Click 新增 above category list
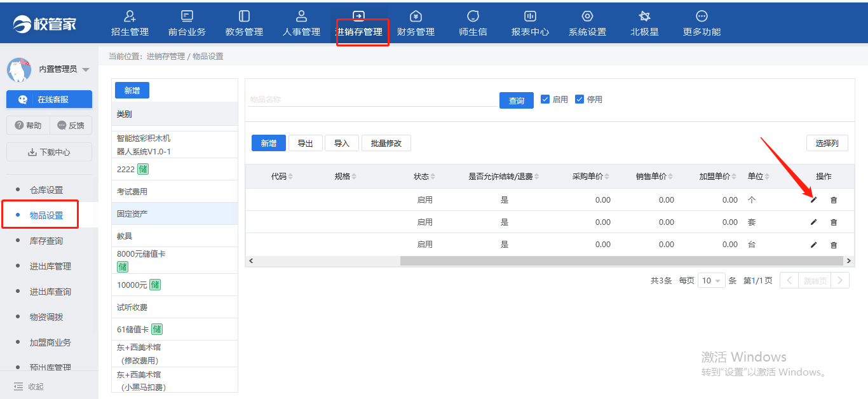The height and width of the screenshot is (399, 868). (x=132, y=91)
